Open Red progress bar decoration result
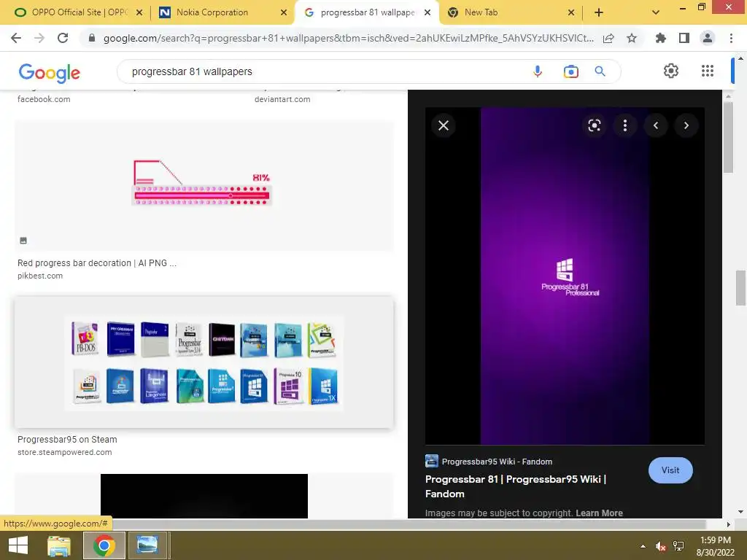Image resolution: width=747 pixels, height=560 pixels. tap(97, 262)
